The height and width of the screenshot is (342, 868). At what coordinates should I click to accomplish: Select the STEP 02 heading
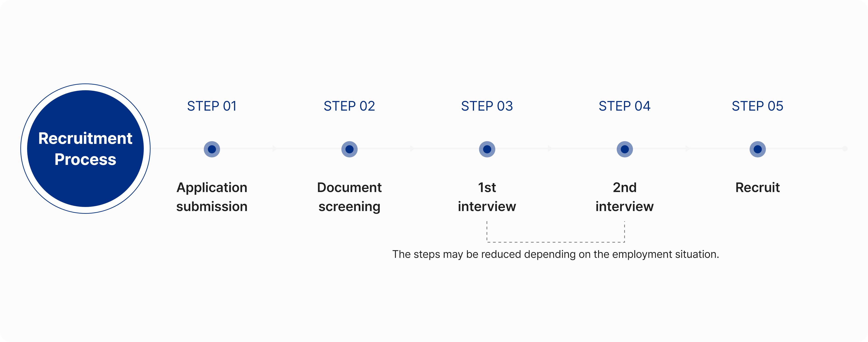point(349,106)
